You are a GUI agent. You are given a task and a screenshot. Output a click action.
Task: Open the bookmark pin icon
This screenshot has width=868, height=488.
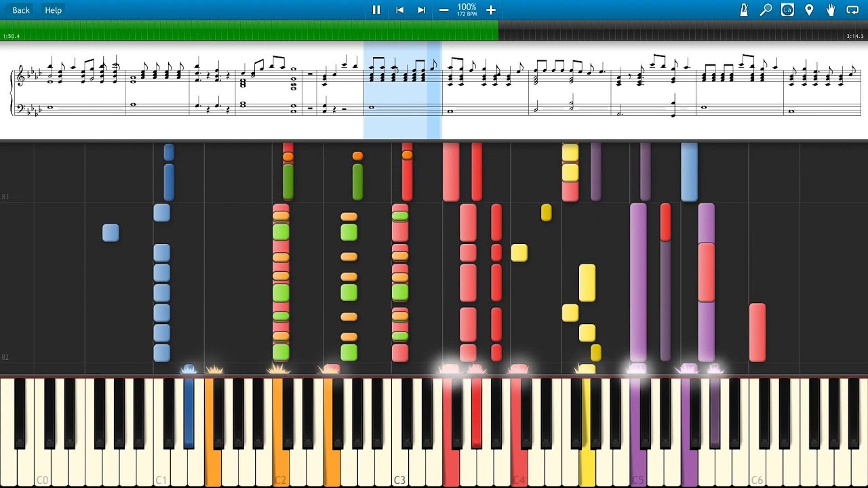pos(809,9)
